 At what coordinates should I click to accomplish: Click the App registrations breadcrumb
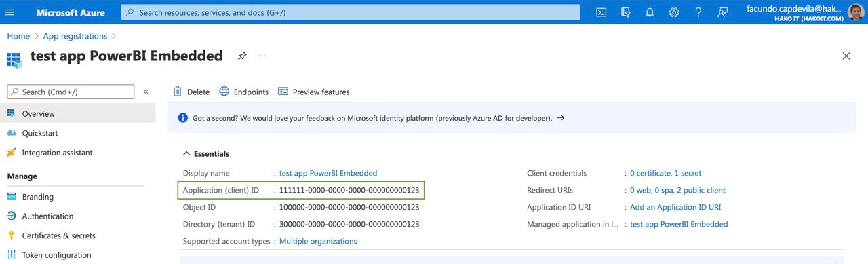(75, 36)
